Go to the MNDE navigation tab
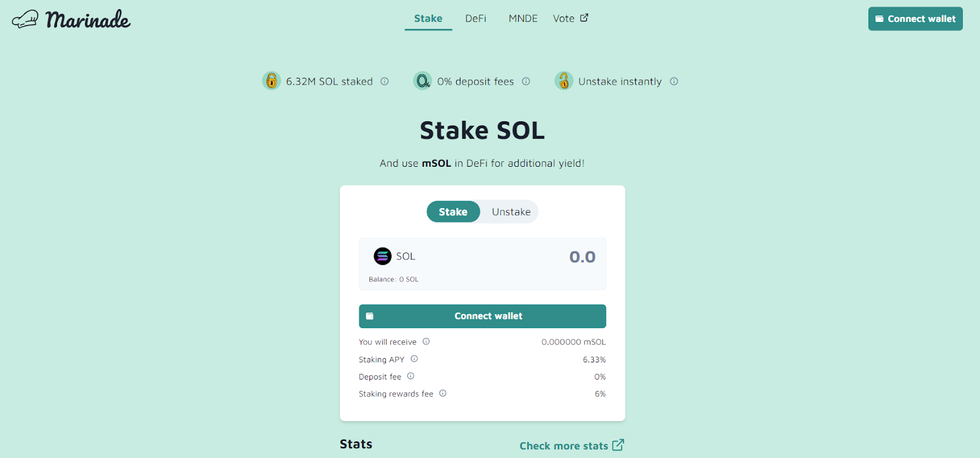Viewport: 980px width, 458px height. click(x=523, y=18)
